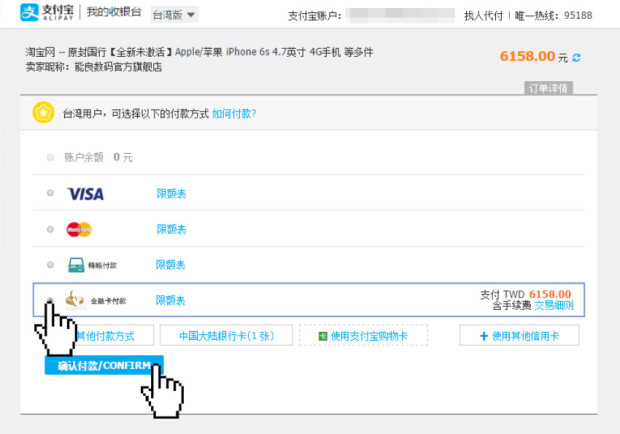Select the 金融卡付款 radio button
Viewport: 620px width, 434px height.
click(x=50, y=300)
